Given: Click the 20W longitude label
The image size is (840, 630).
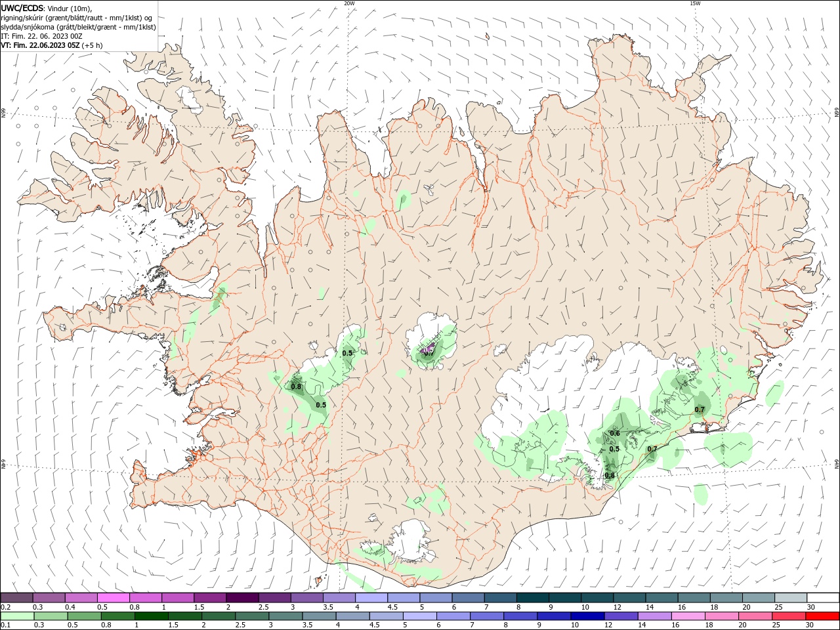Looking at the screenshot, I should [x=349, y=3].
